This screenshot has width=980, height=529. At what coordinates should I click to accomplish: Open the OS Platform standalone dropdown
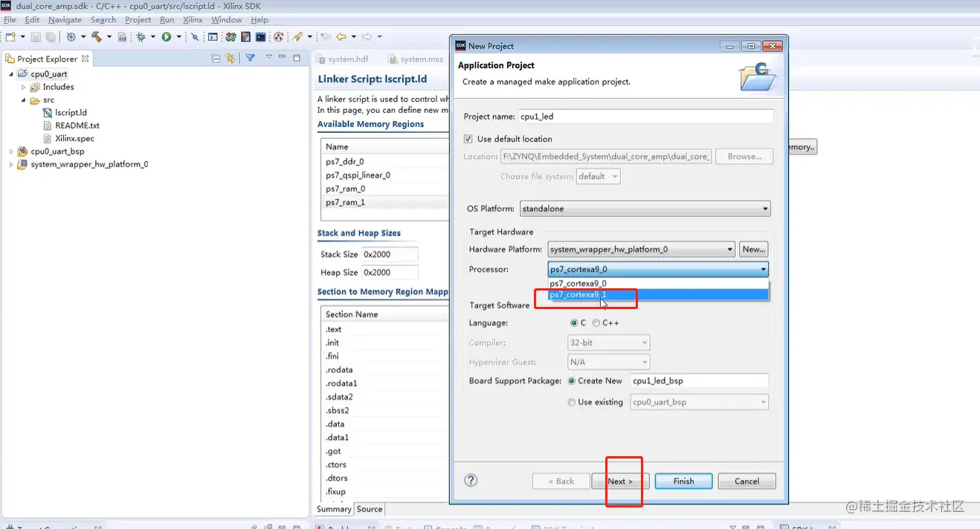point(645,209)
